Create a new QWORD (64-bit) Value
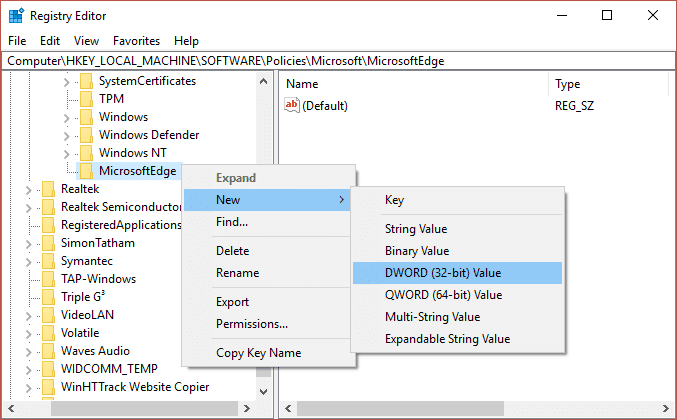This screenshot has width=677, height=420. click(457, 295)
